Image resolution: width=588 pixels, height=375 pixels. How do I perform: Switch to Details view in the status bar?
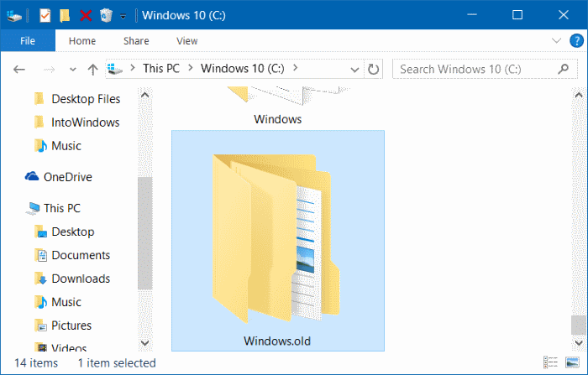coord(550,362)
